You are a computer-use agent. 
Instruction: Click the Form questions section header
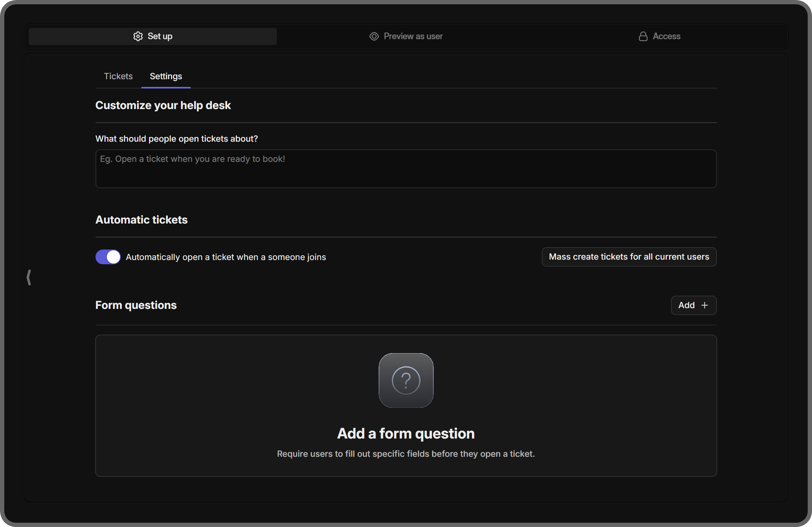[136, 305]
